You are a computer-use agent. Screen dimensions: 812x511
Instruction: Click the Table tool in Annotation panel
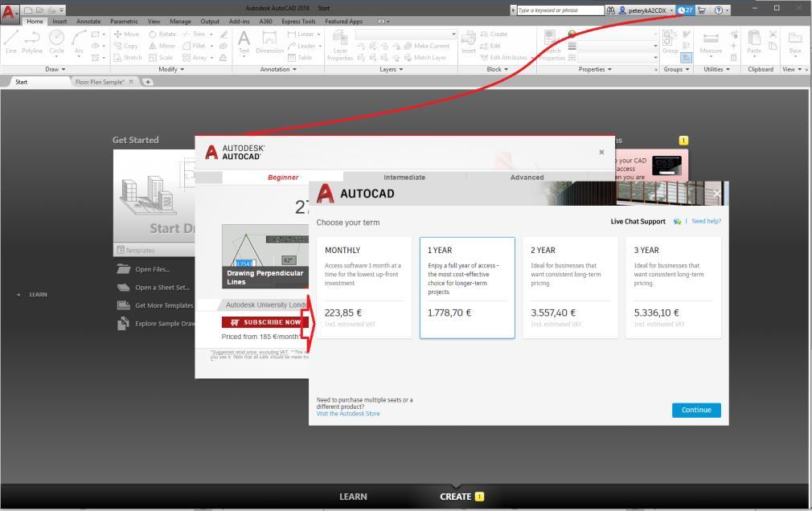[300, 58]
